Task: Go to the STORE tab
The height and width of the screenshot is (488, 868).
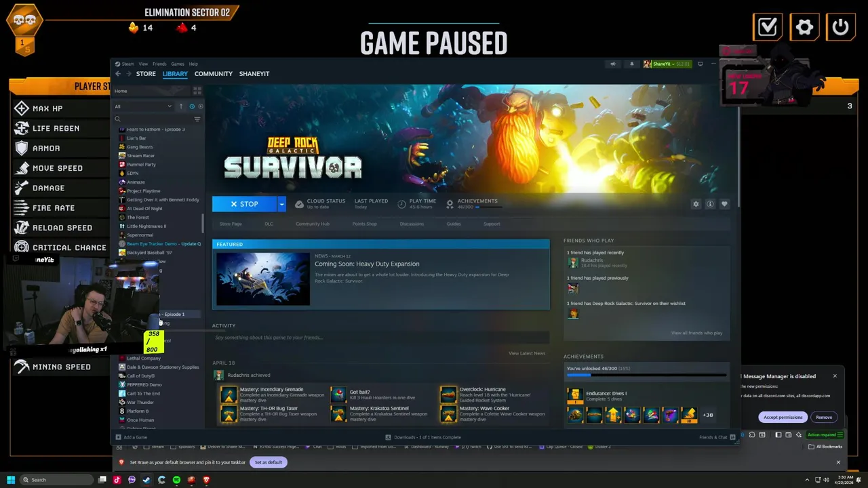Action: 146,74
